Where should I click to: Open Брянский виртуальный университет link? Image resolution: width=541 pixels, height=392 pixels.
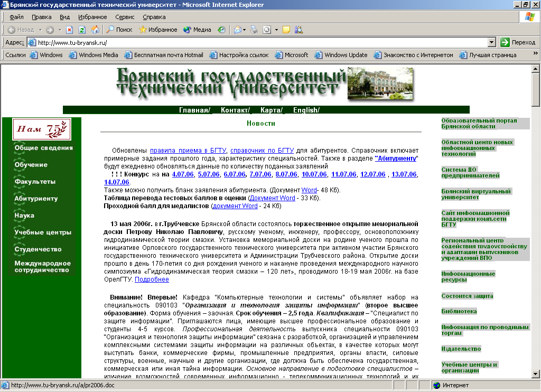point(476,194)
